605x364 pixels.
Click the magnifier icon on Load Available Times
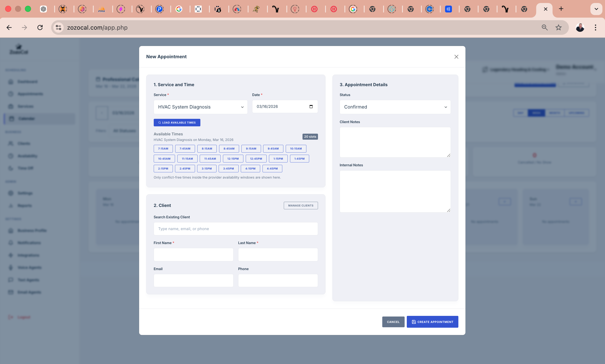click(160, 122)
